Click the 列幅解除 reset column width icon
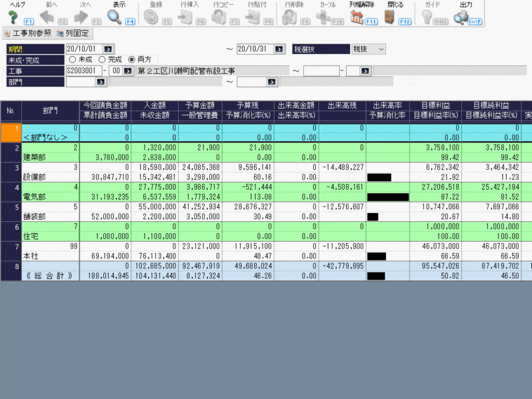532x399 pixels. 357,17
